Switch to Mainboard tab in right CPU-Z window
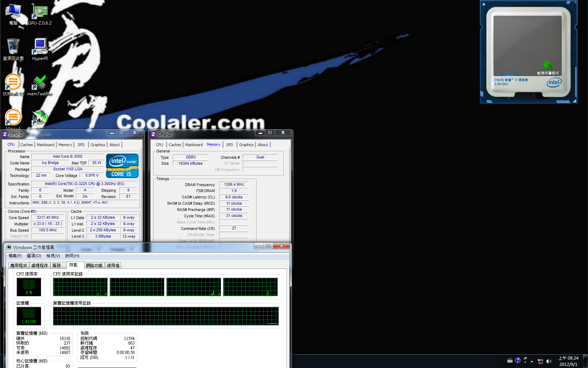Image resolution: width=588 pixels, height=368 pixels. tap(194, 145)
